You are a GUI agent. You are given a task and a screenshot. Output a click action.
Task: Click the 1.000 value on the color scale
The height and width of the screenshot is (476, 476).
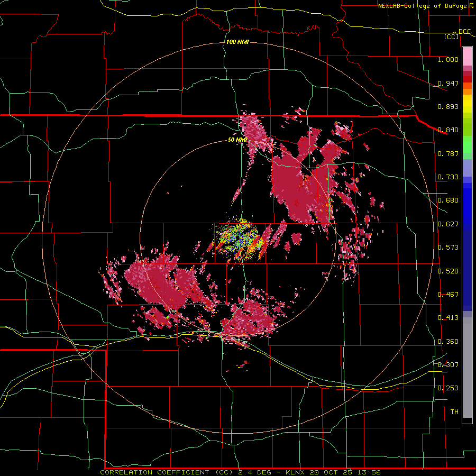pos(448,59)
